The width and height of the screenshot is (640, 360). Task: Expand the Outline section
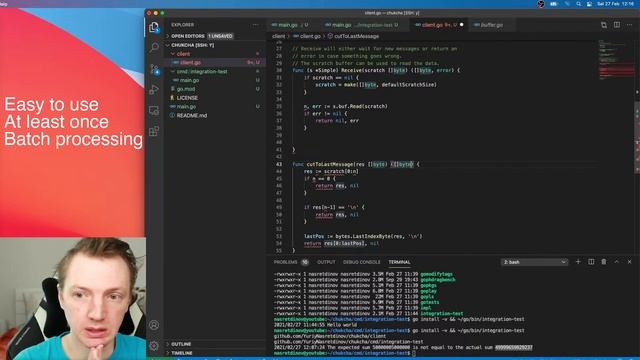coord(181,344)
